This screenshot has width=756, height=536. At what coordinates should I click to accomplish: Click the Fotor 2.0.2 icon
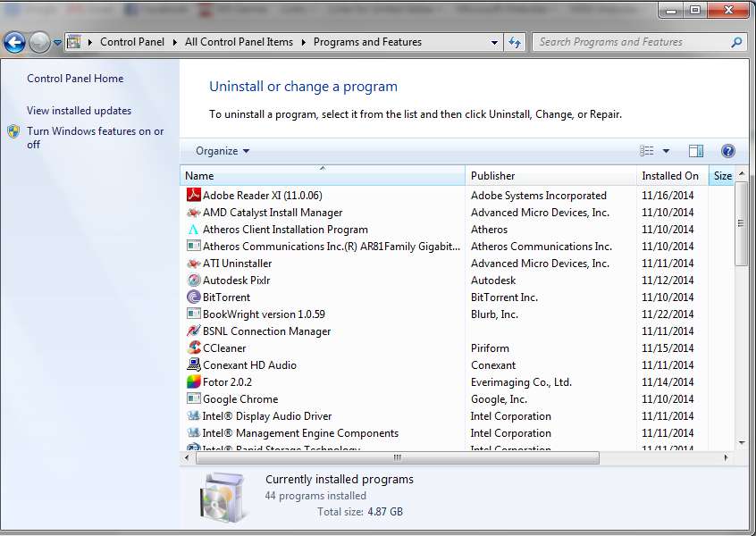tap(193, 381)
